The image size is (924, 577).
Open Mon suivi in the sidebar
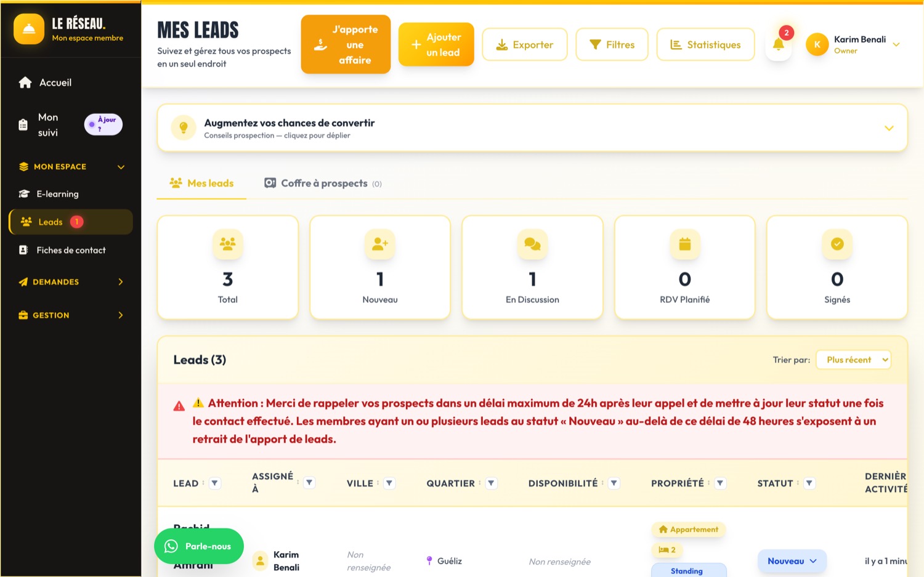[x=71, y=124]
